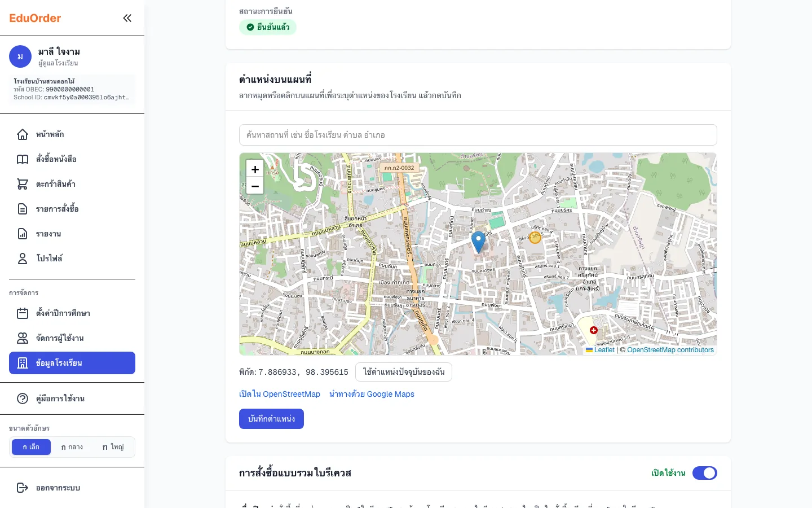Open the หน้าหลัก menu item
812x508 pixels.
72,134
